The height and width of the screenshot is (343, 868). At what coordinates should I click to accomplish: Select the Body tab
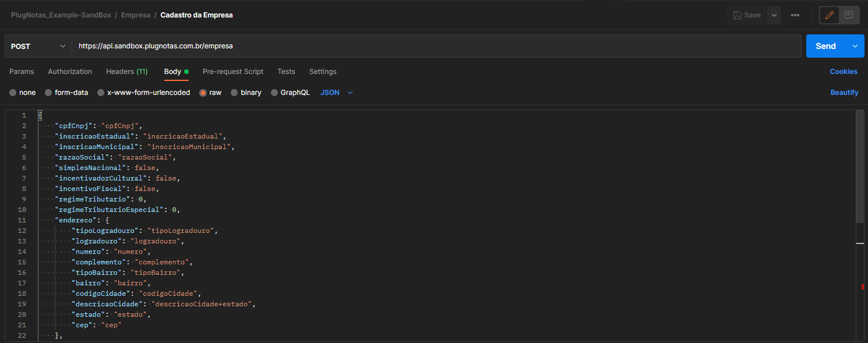pos(176,72)
